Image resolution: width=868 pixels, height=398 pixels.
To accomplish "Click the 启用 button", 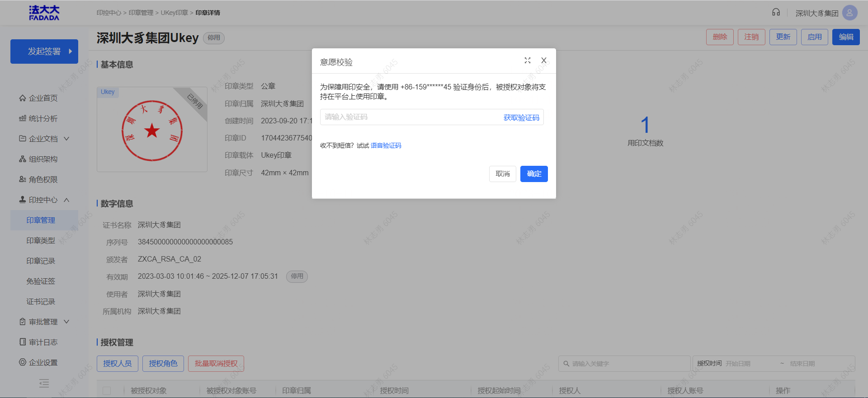I will (x=815, y=37).
